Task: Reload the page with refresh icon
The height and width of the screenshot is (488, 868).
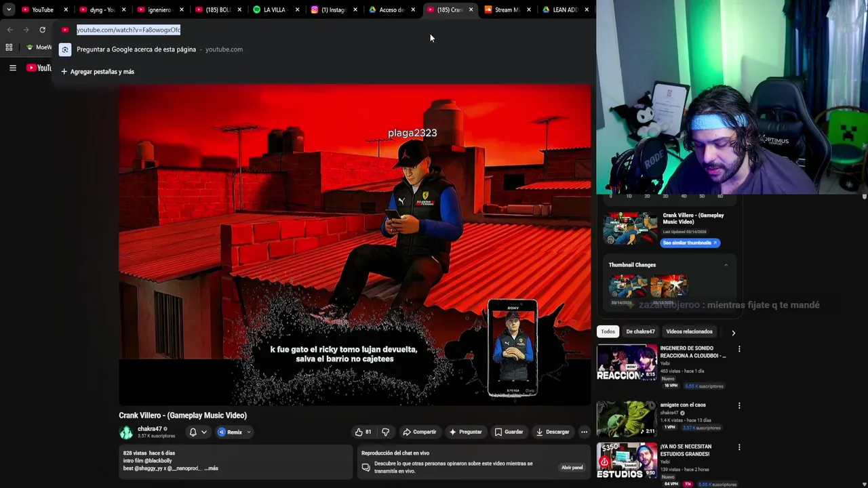Action: coord(42,30)
